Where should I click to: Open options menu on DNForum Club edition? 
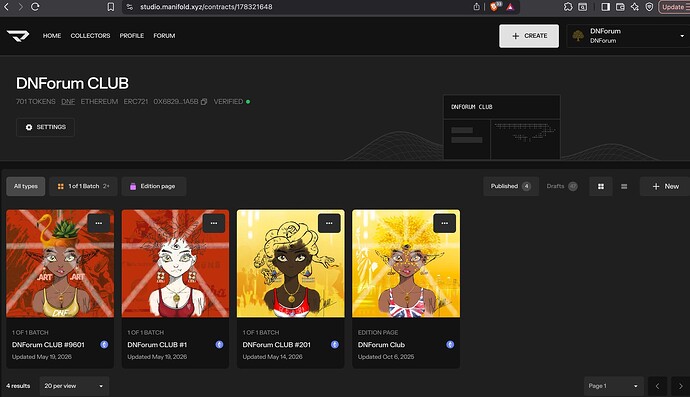tap(444, 223)
